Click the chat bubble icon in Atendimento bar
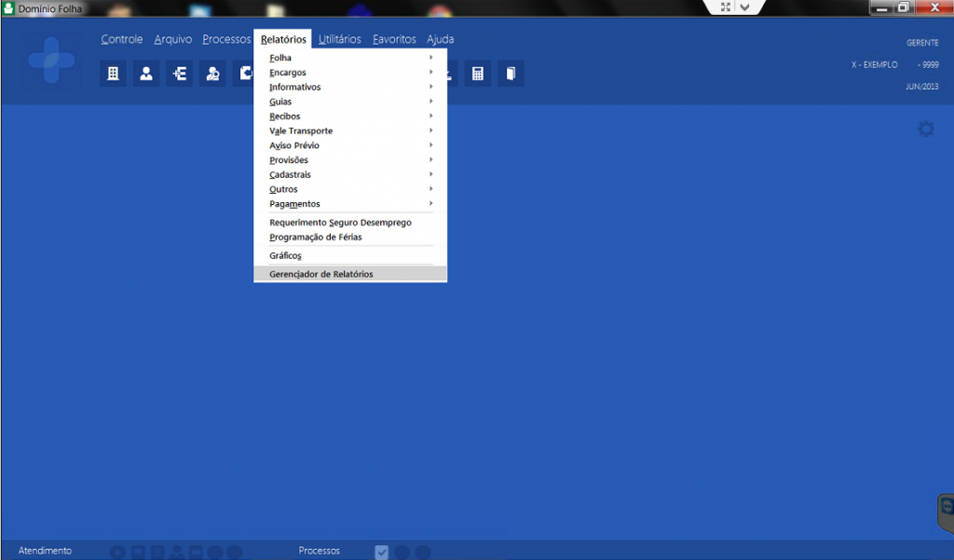This screenshot has height=560, width=954. tap(138, 553)
